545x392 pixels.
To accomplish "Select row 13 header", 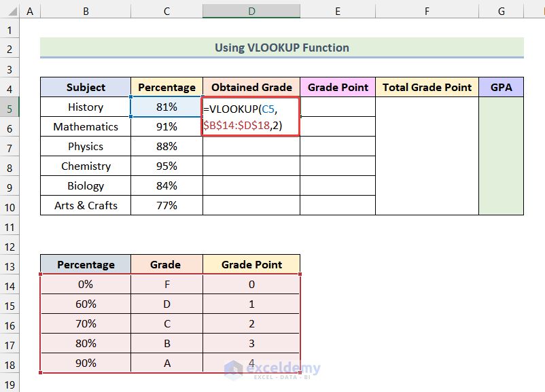I will click(10, 265).
